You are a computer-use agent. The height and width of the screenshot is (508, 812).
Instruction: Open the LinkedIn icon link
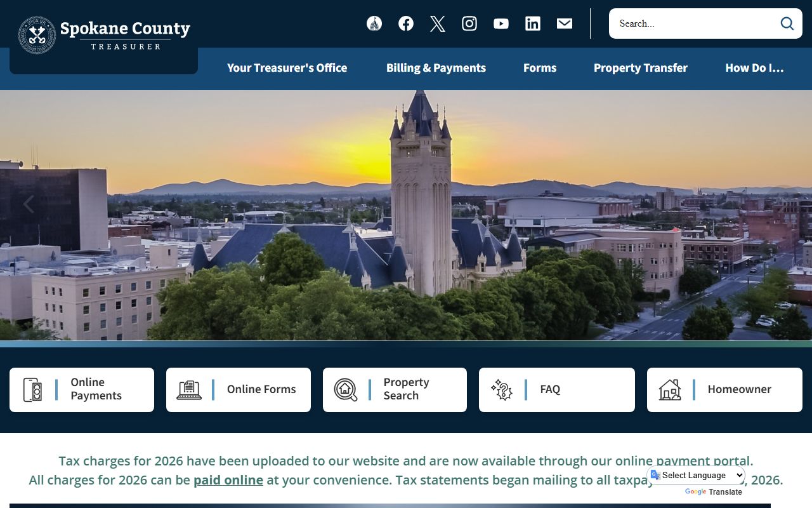coord(533,23)
